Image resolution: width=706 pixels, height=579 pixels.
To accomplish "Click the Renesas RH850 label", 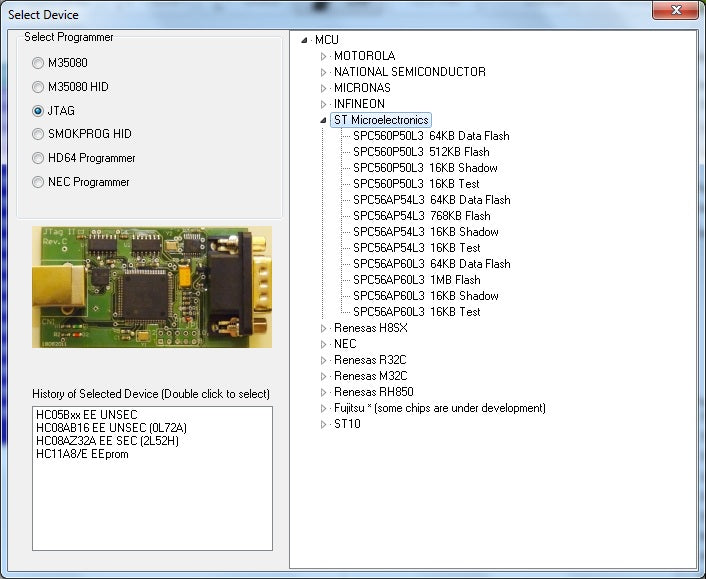I will 374,392.
